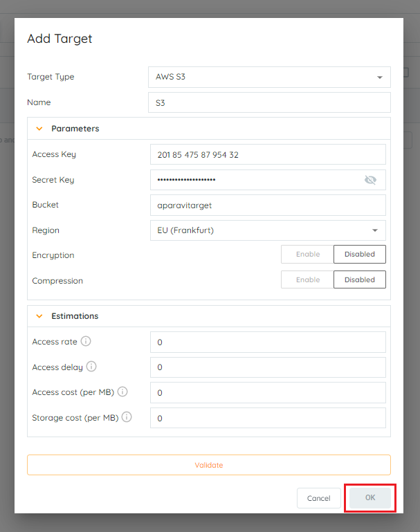Toggle Secret Key visibility eye icon
This screenshot has height=532, width=420.
tap(370, 180)
